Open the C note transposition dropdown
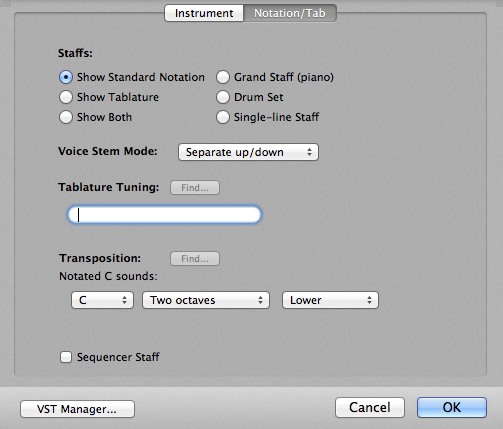 coord(102,300)
